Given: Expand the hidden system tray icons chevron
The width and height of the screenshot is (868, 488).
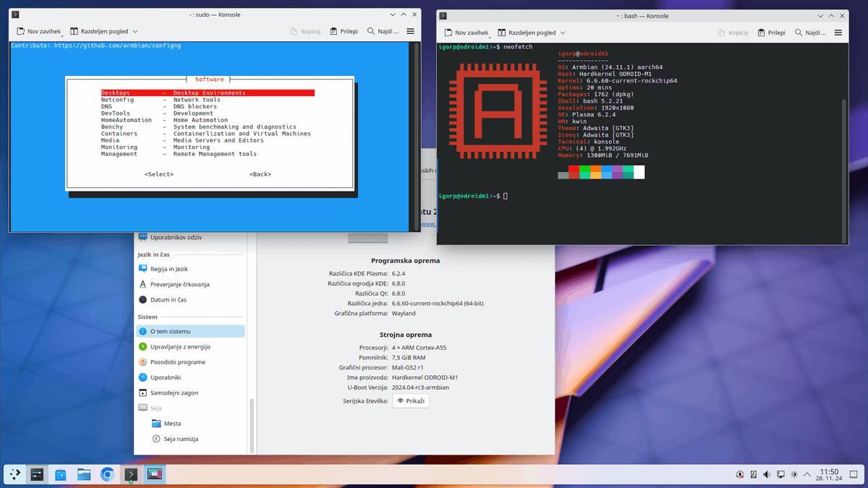Looking at the screenshot, I should (x=807, y=474).
